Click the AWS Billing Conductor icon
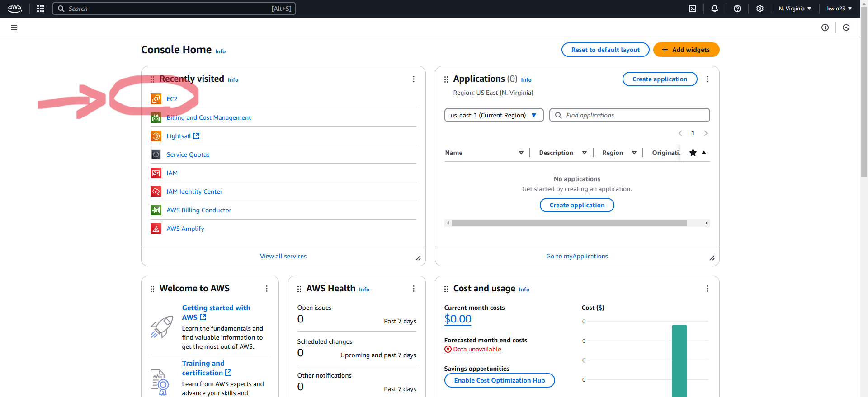Screen dimensions: 868x397 [x=156, y=210]
